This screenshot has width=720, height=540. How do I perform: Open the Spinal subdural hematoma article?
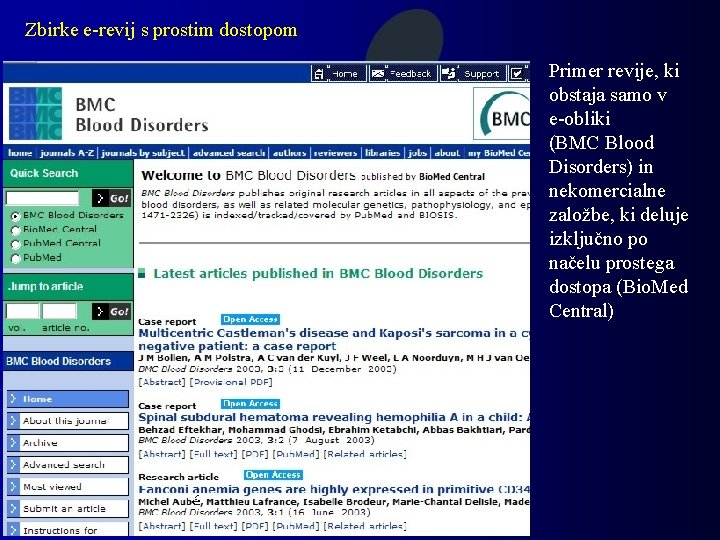click(x=334, y=417)
